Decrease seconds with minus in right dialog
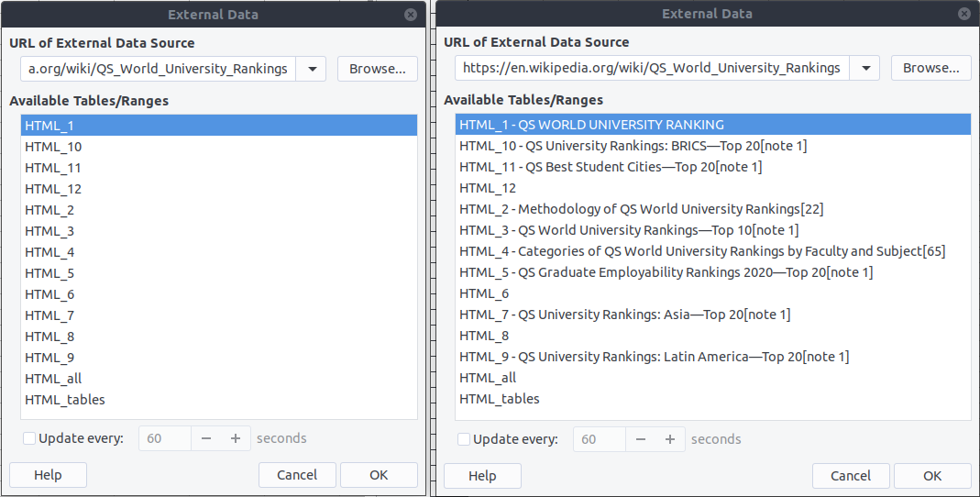This screenshot has height=497, width=980. point(641,439)
